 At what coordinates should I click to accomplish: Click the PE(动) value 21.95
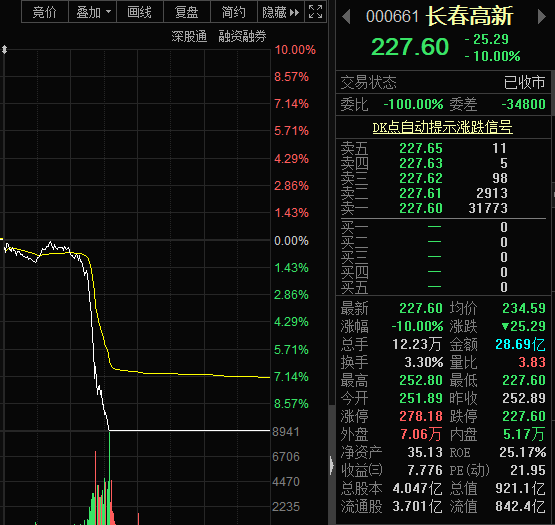pos(528,470)
